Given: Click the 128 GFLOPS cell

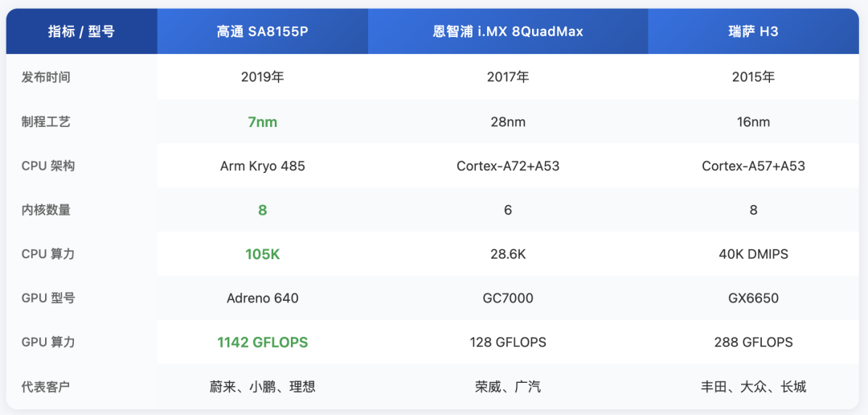Looking at the screenshot, I should 508,342.
